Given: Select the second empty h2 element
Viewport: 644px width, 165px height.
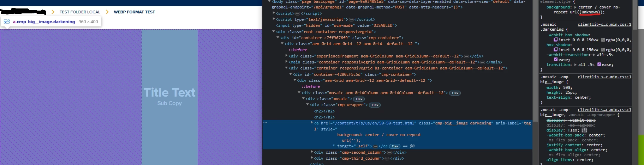Looking at the screenshot, I should coord(324,117).
